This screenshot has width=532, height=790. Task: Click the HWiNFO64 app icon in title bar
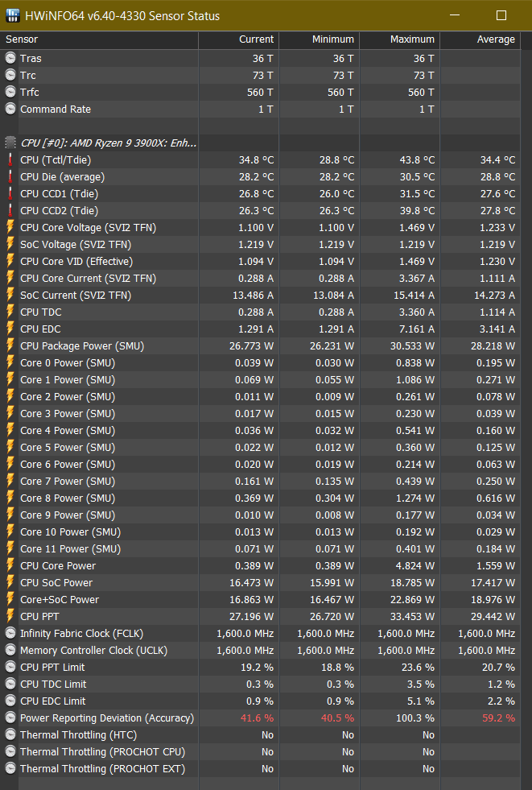click(12, 15)
